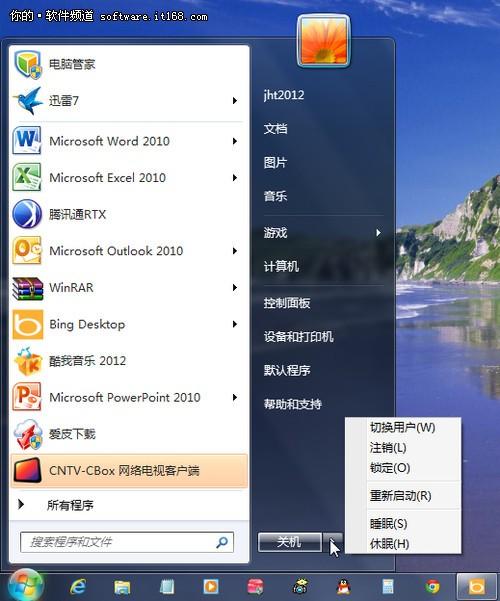The image size is (500, 601).
Task: Expand 迅雷7 jump list arrow
Action: pos(235,100)
